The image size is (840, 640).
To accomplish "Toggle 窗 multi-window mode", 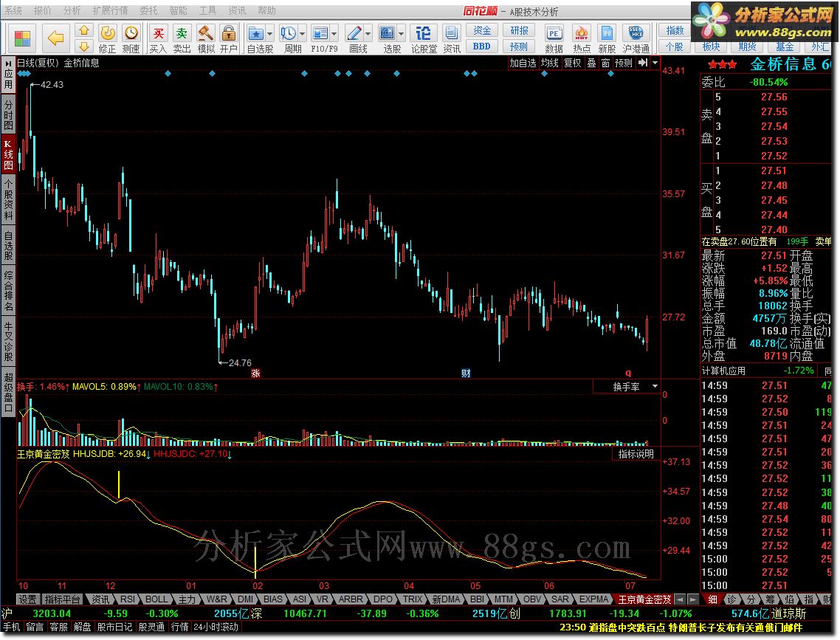I will [x=605, y=63].
